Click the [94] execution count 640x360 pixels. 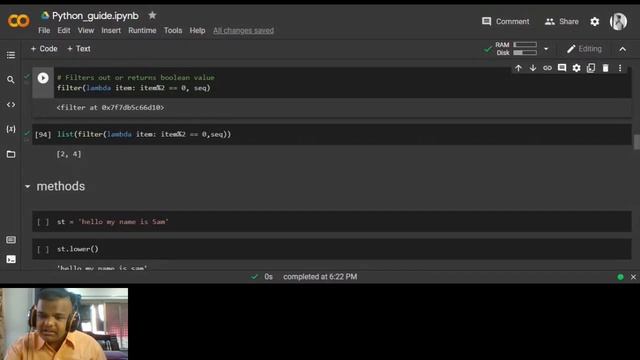coord(43,134)
